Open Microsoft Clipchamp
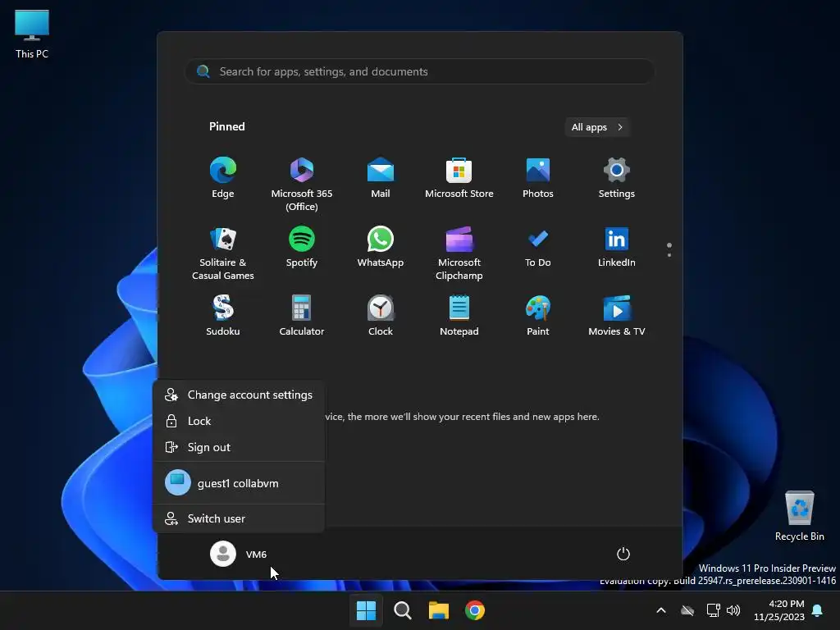The height and width of the screenshot is (630, 840). tap(459, 253)
